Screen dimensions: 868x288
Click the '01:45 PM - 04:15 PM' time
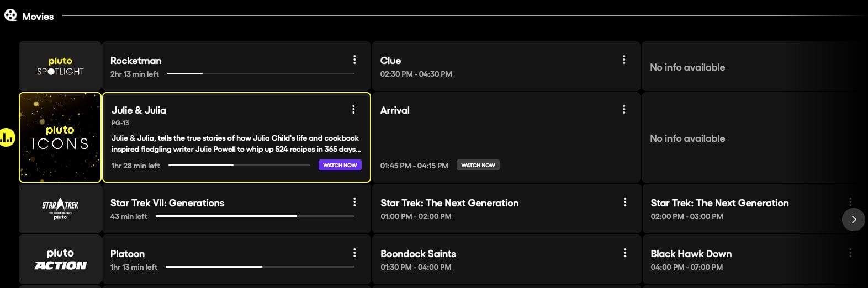pyautogui.click(x=414, y=166)
